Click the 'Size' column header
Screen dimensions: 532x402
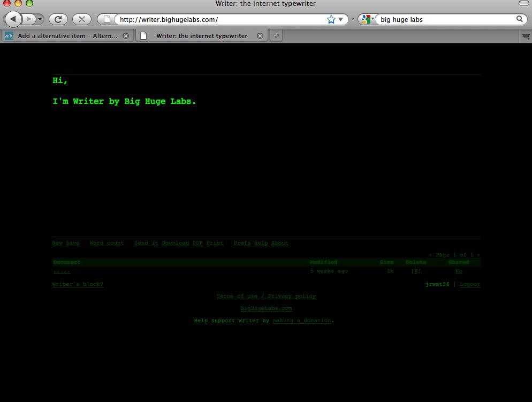[387, 262]
